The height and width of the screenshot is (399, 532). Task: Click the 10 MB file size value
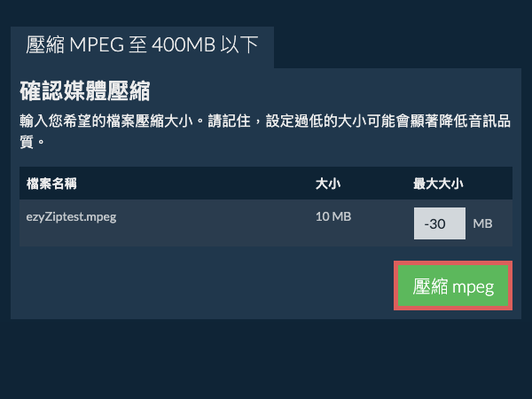point(332,215)
